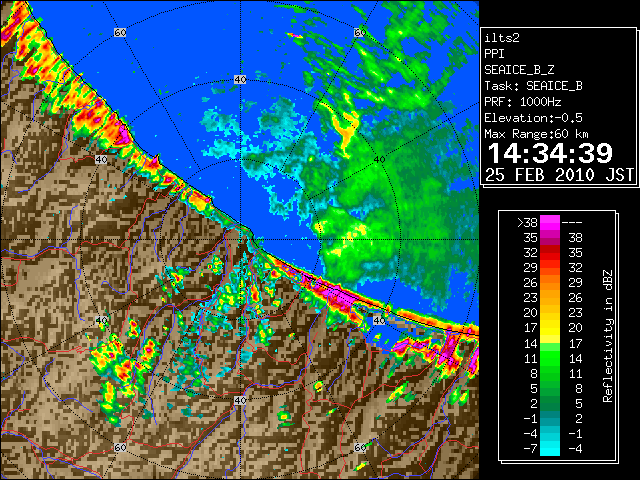This screenshot has height=480, width=640.
Task: Click the '---' legend label
Action: (572, 222)
